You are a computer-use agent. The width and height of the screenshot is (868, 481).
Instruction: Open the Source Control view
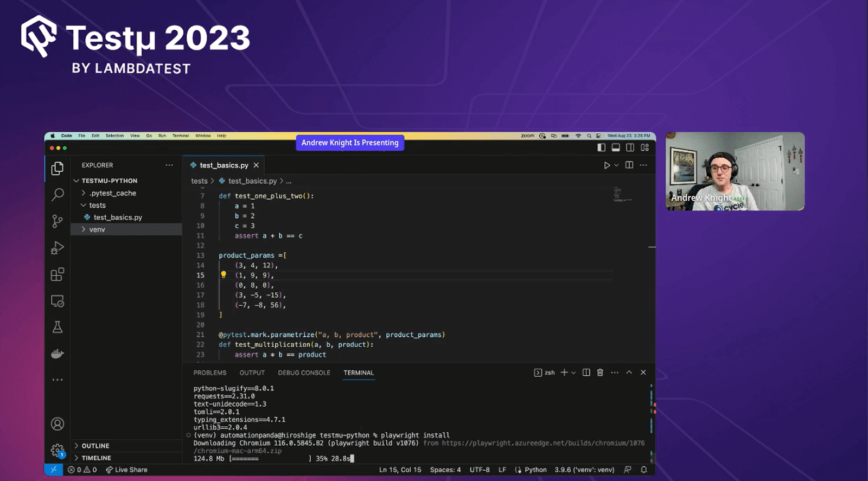(57, 221)
